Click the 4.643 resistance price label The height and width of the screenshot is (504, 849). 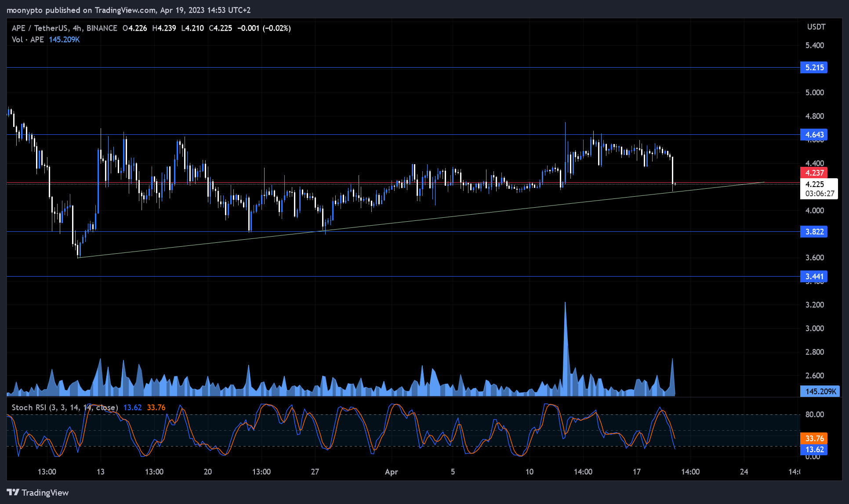[x=814, y=135]
